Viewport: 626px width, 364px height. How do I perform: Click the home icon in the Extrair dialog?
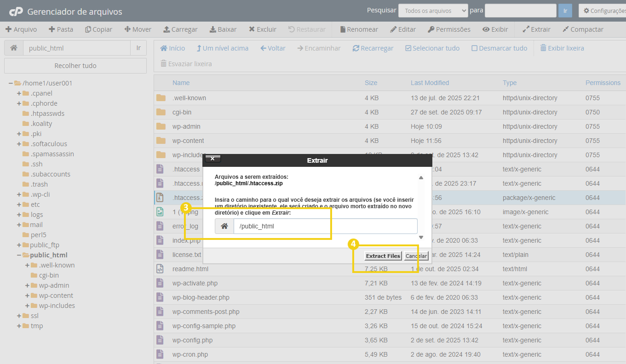[x=224, y=226]
